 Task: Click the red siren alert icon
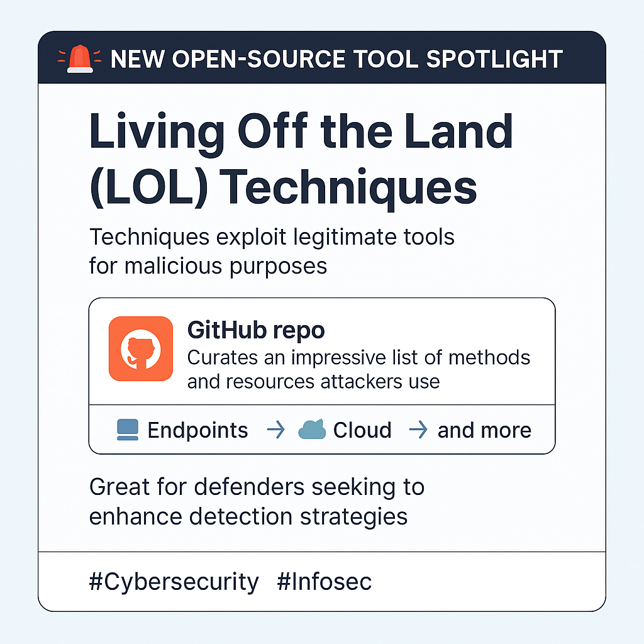[80, 58]
